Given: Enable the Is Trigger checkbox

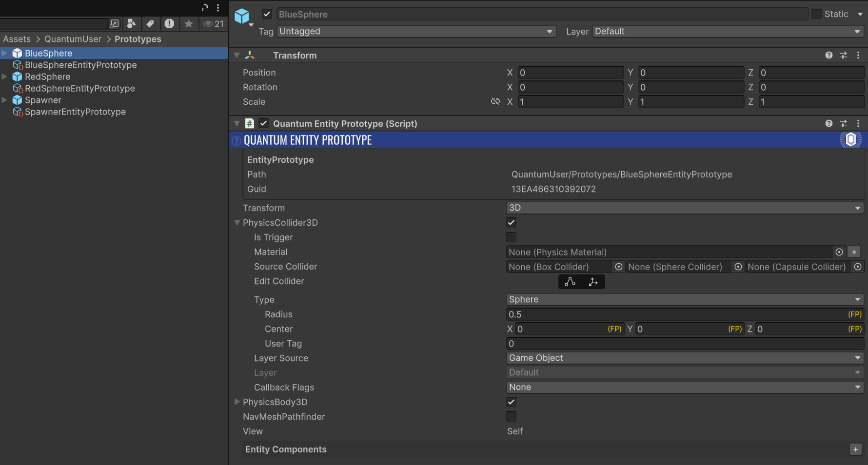Looking at the screenshot, I should click(x=511, y=237).
